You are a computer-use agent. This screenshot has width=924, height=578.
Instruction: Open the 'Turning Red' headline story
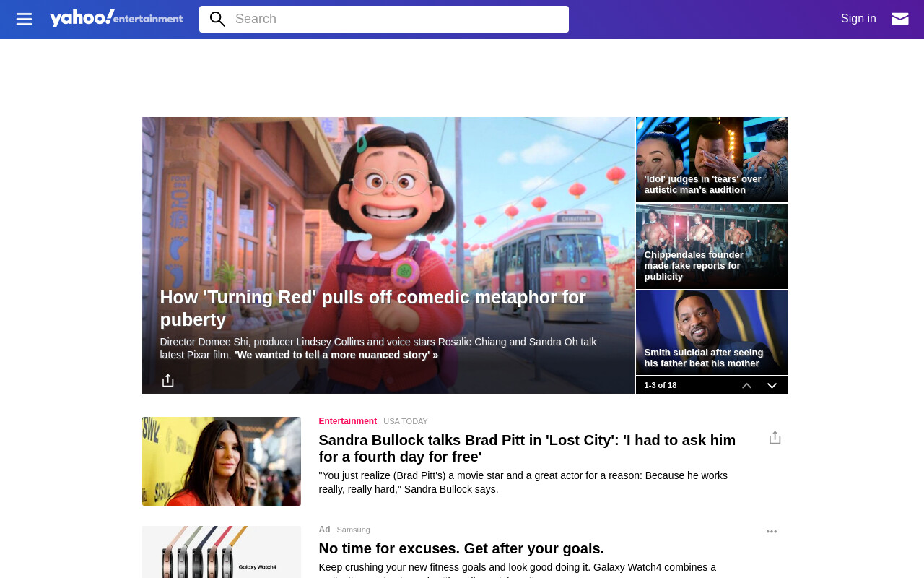pos(372,309)
